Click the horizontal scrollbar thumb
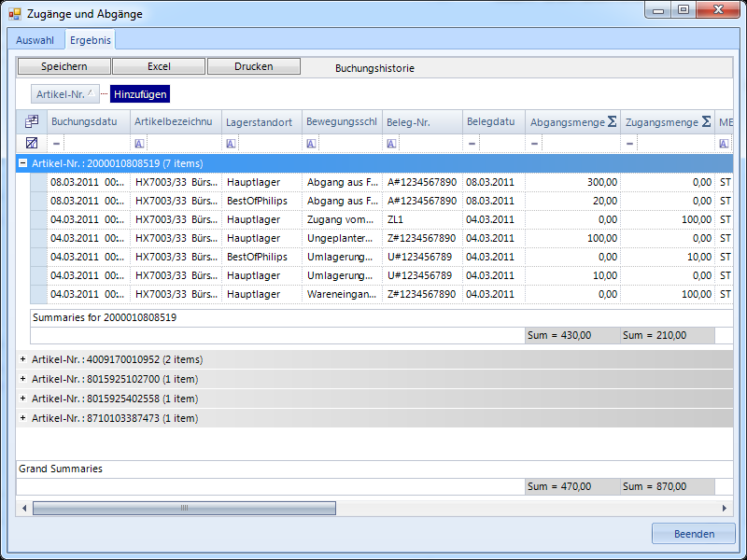Viewport: 747px width, 560px height. click(x=184, y=508)
